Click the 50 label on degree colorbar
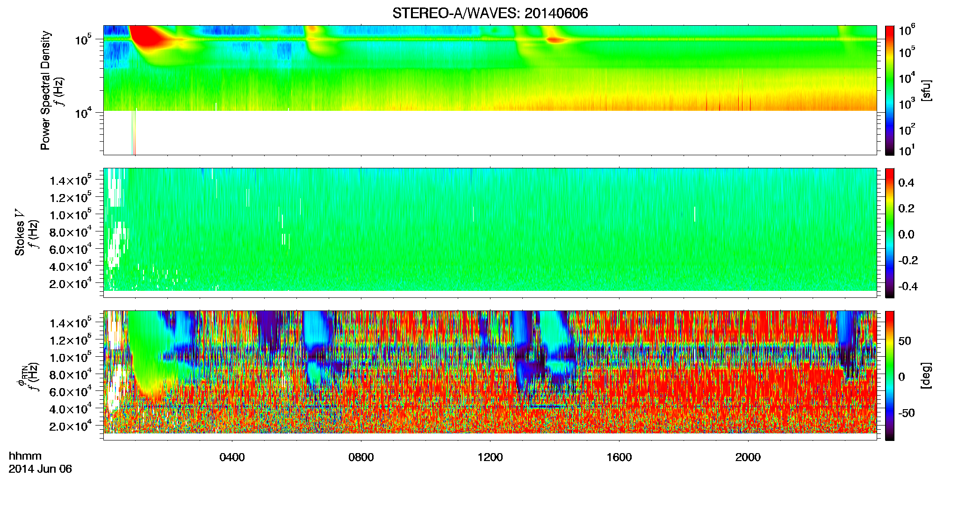980x505 pixels. pyautogui.click(x=905, y=341)
